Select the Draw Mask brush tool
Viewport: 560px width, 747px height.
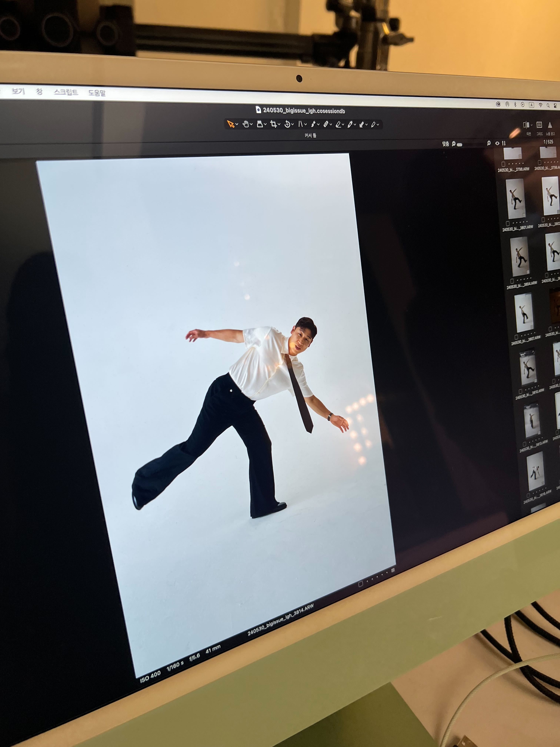point(313,124)
